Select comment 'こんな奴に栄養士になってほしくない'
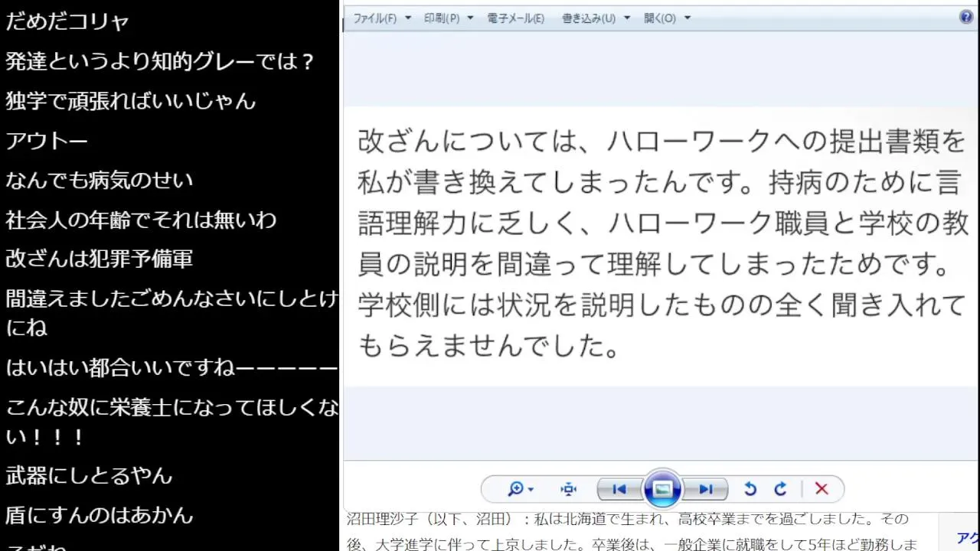980x551 pixels. [171, 422]
